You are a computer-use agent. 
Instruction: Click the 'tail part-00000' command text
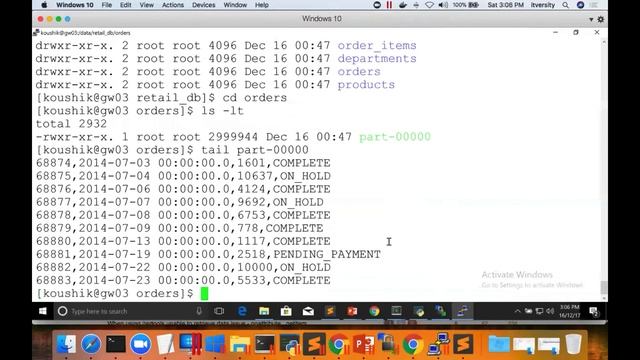255,150
